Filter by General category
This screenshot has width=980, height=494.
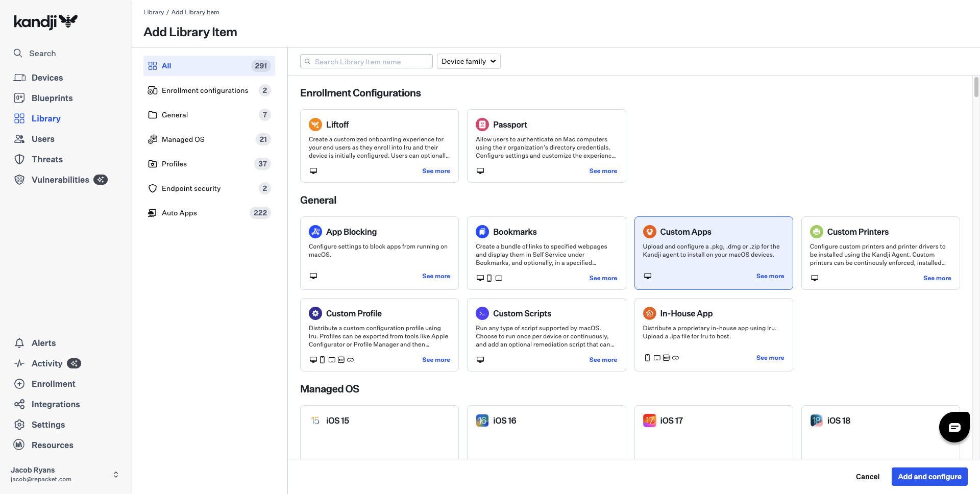coord(209,115)
